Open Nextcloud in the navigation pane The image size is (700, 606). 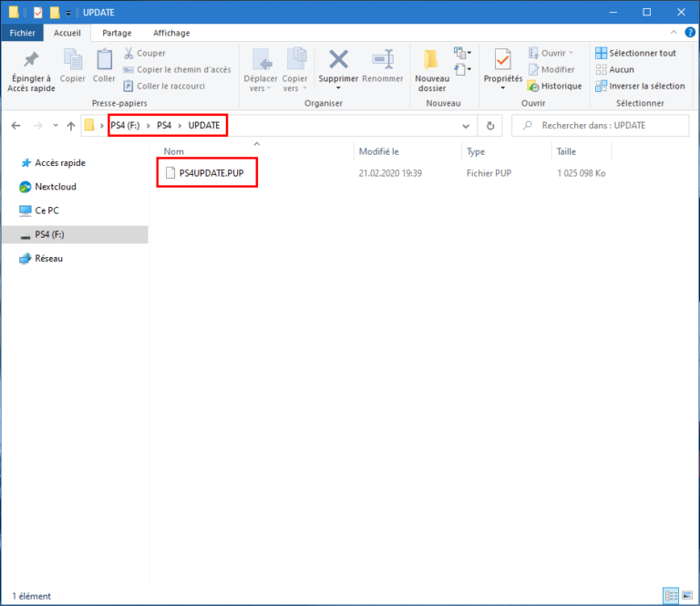coord(55,187)
